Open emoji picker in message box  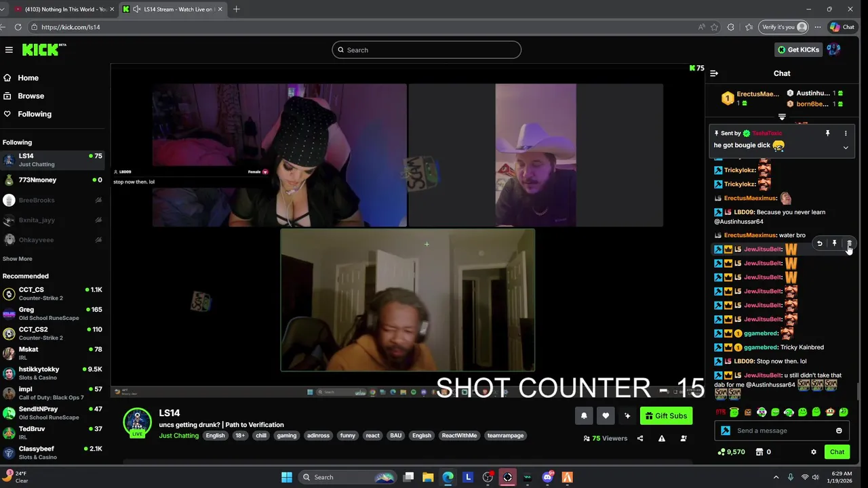839,431
